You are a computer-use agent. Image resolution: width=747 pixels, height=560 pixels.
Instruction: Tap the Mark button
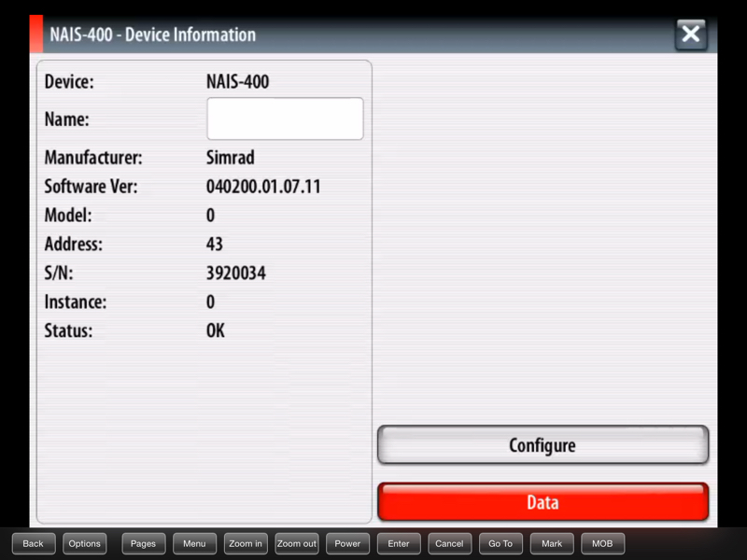click(x=552, y=543)
